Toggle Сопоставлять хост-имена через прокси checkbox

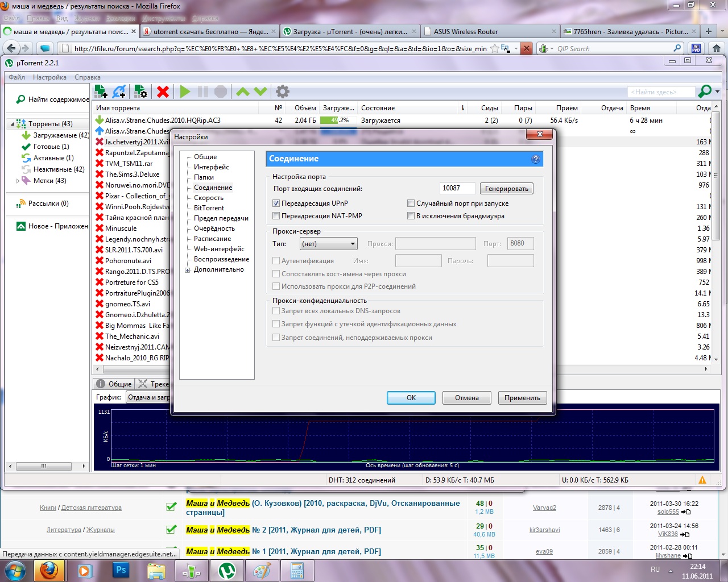[x=276, y=274]
